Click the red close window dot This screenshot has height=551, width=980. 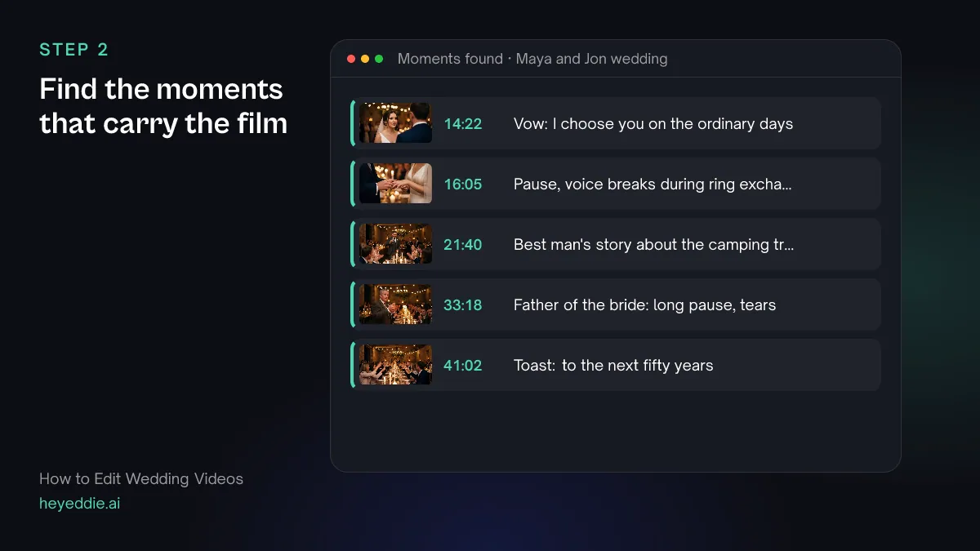(x=351, y=59)
